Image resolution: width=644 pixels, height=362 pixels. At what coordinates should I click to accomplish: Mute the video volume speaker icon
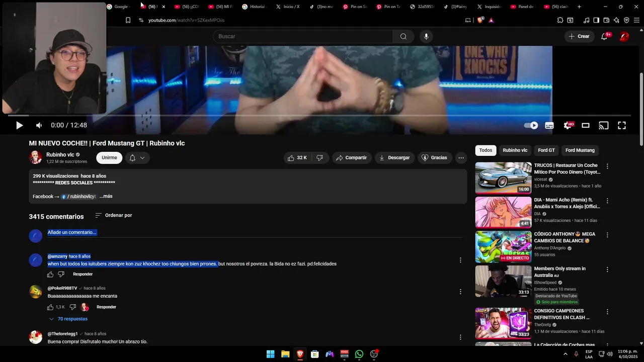pos(39,126)
